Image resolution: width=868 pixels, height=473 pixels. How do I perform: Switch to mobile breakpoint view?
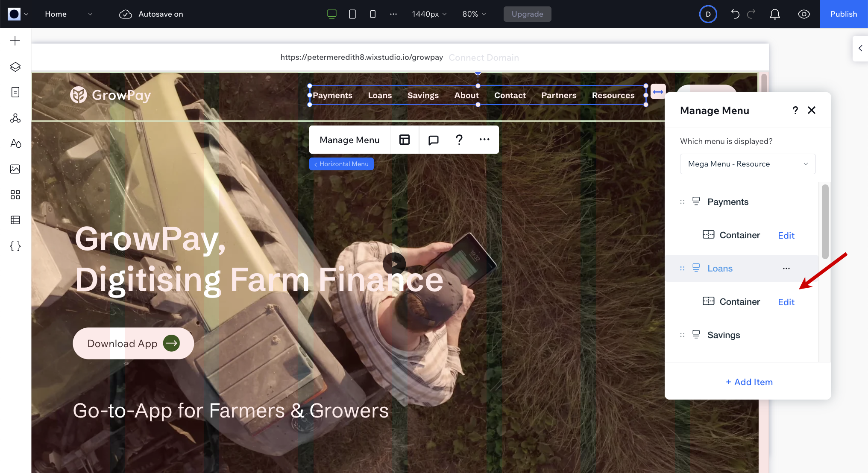[x=373, y=14]
